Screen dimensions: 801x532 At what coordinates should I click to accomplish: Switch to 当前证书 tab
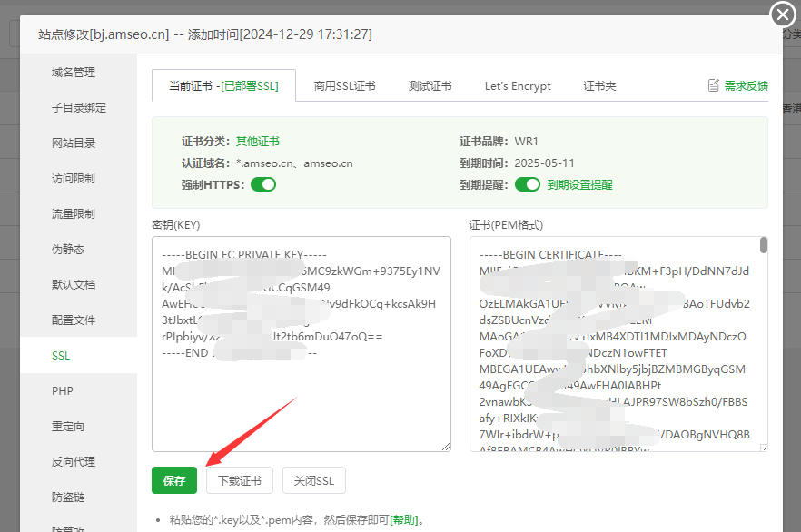[223, 85]
